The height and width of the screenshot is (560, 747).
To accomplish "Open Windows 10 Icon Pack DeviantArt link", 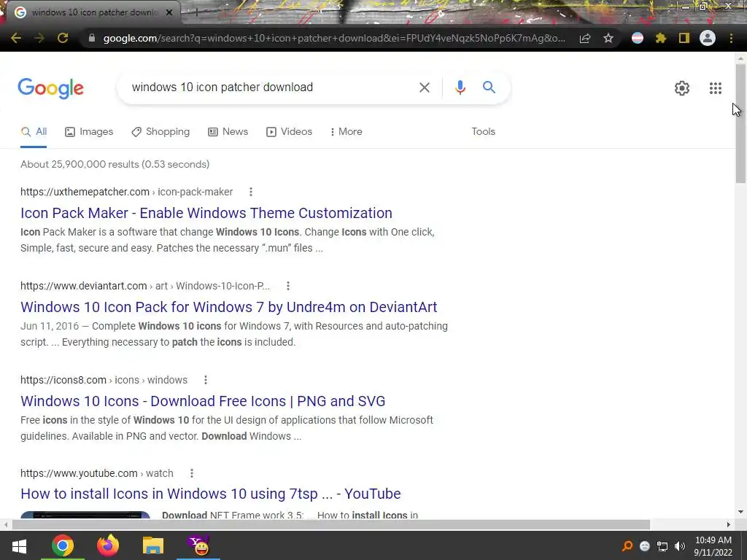I will click(x=228, y=307).
